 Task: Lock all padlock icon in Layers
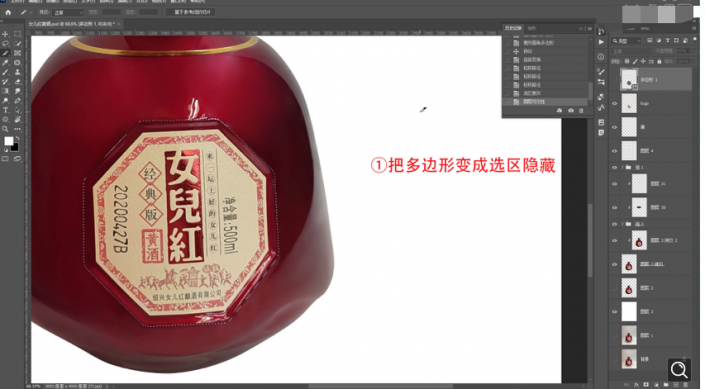pyautogui.click(x=660, y=61)
